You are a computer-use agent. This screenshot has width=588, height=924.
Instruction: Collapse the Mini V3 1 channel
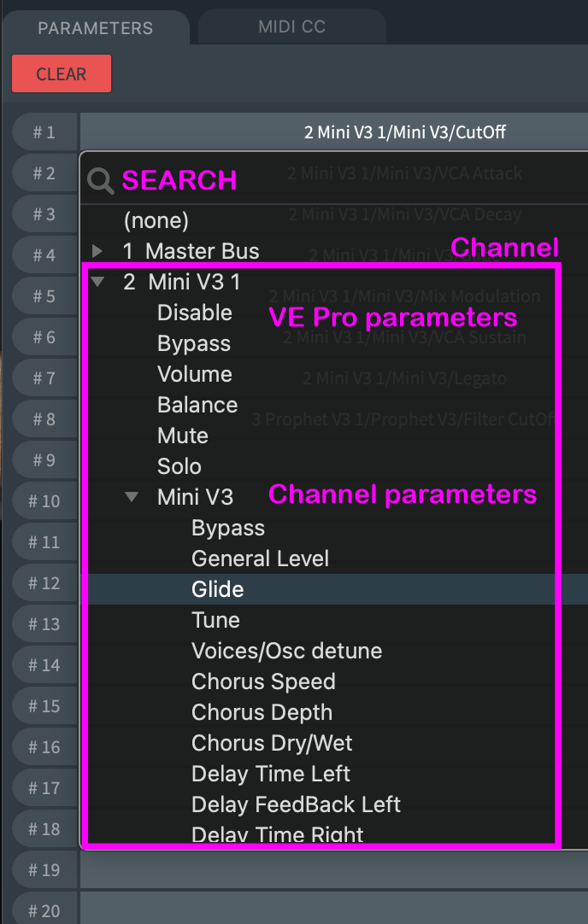(97, 282)
